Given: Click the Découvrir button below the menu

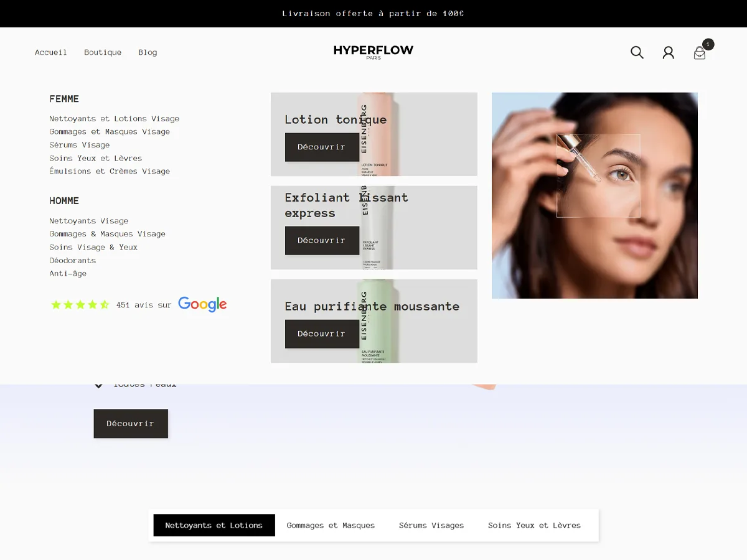Looking at the screenshot, I should pyautogui.click(x=131, y=423).
